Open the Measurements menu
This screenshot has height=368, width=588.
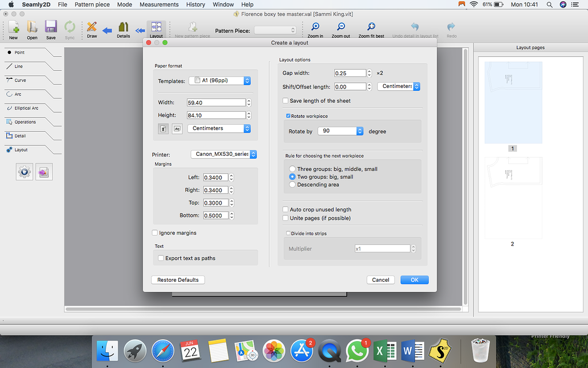tap(158, 4)
